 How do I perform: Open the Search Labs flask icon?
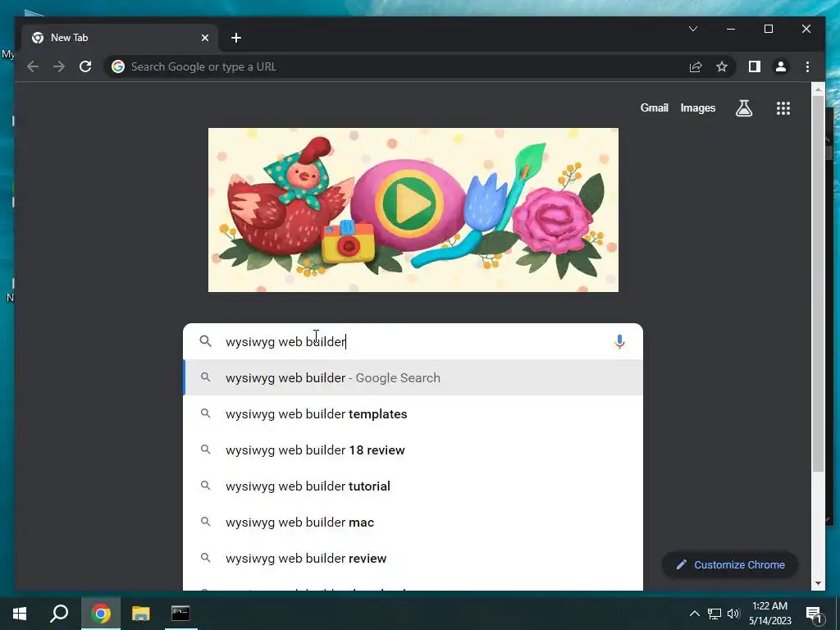point(743,108)
